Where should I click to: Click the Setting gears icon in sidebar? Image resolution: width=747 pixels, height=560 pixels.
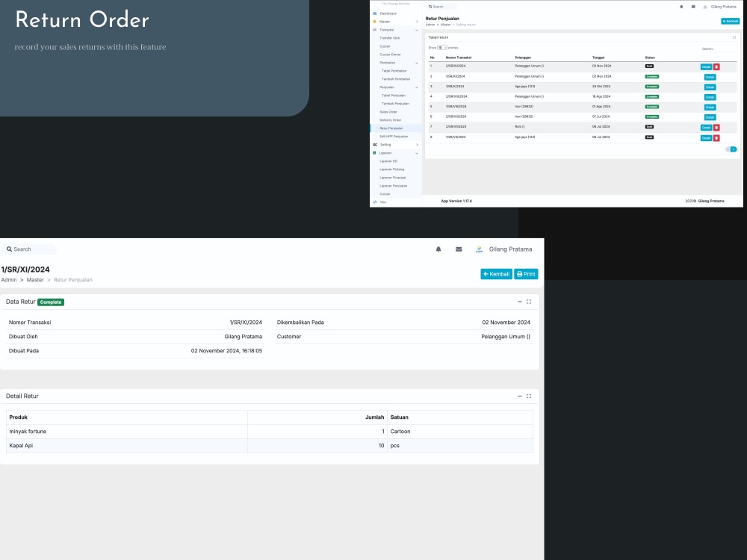[375, 145]
